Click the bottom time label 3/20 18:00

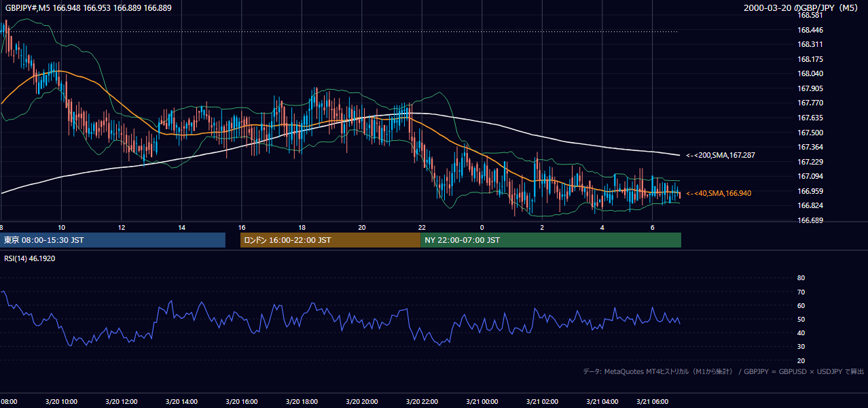pos(302,401)
